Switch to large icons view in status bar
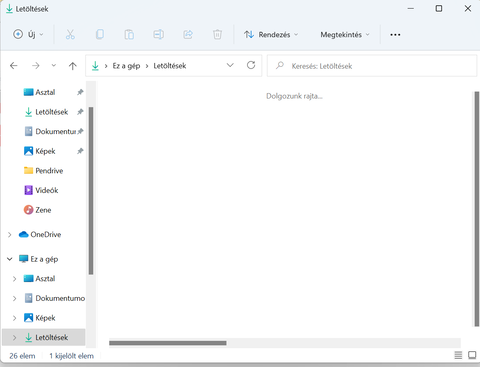 tap(472, 355)
